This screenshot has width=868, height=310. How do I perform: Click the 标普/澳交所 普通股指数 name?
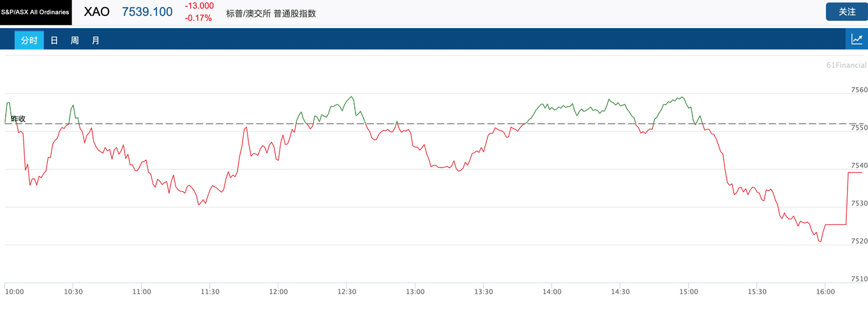(x=271, y=13)
